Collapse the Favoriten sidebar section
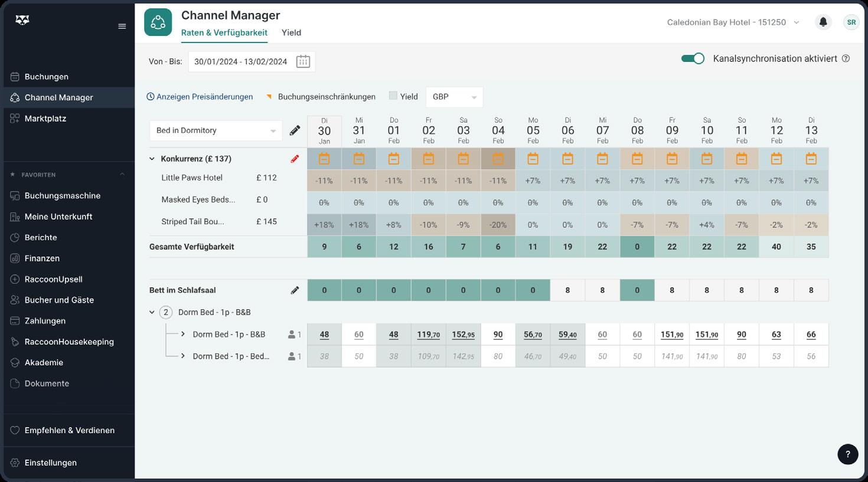The image size is (868, 482). click(x=122, y=175)
